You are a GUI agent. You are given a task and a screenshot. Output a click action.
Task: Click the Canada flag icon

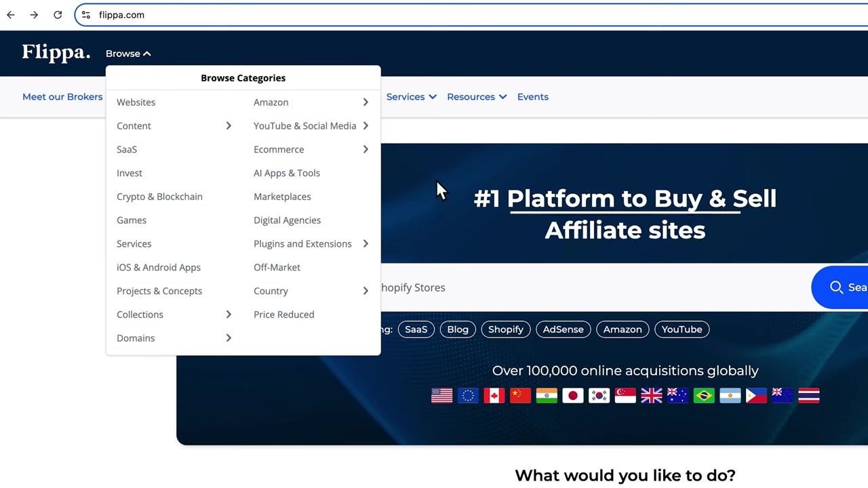click(494, 395)
